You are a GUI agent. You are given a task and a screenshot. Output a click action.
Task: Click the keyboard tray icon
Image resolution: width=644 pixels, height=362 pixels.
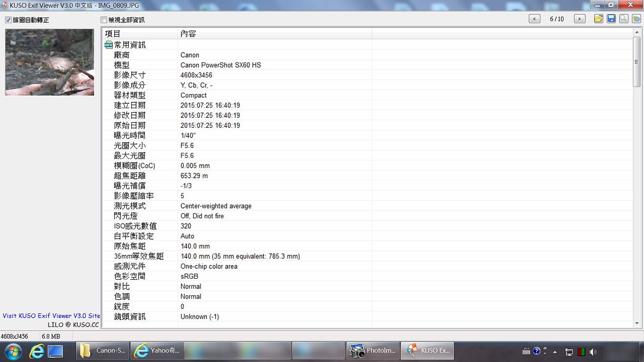[526, 351]
